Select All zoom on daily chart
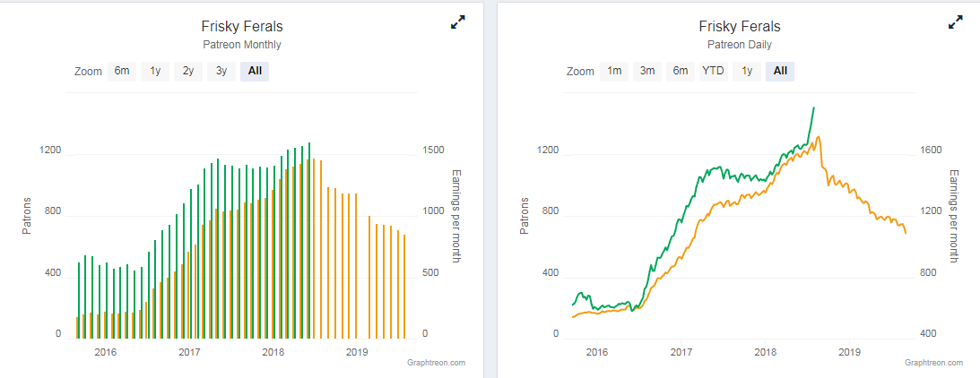The width and height of the screenshot is (980, 378). point(780,72)
